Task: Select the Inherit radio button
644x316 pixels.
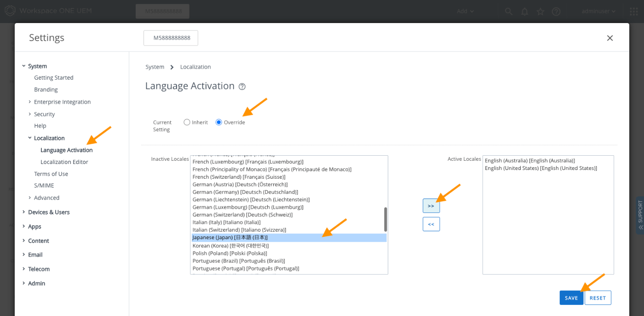Action: (187, 122)
